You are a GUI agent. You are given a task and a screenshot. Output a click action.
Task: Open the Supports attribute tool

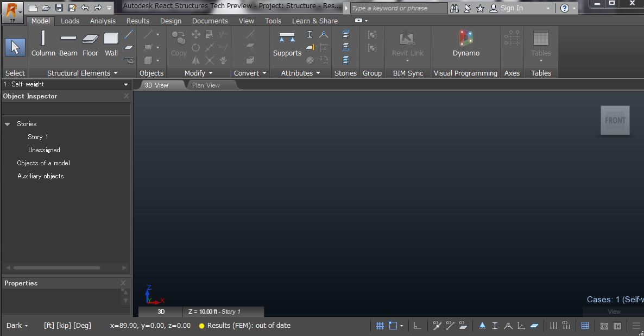pyautogui.click(x=287, y=43)
